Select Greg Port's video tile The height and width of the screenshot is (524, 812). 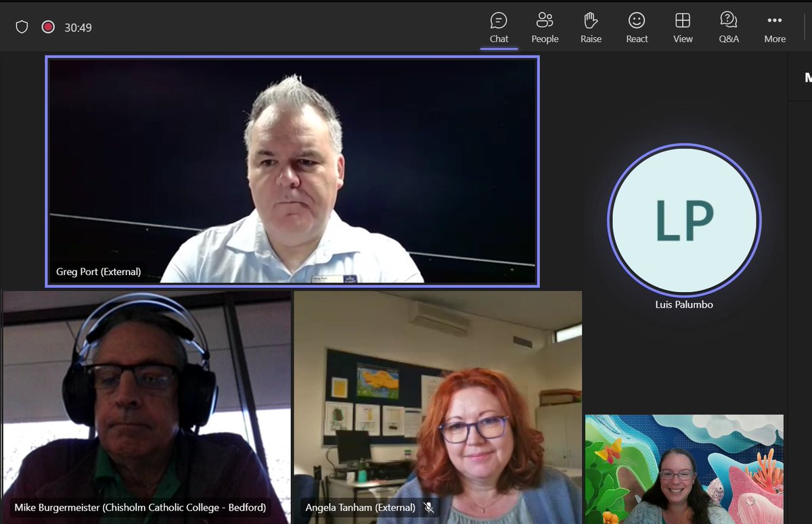pyautogui.click(x=292, y=171)
